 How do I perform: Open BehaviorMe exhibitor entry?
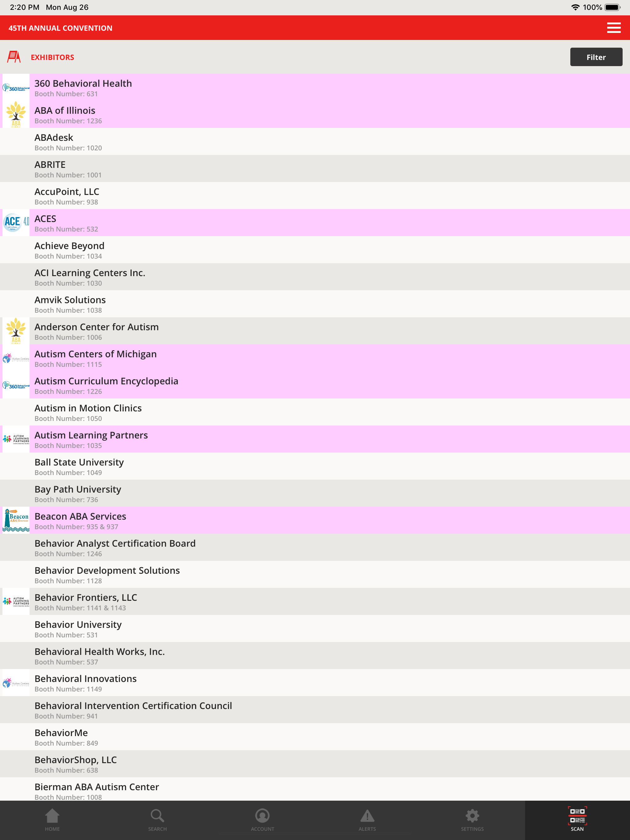(x=315, y=737)
